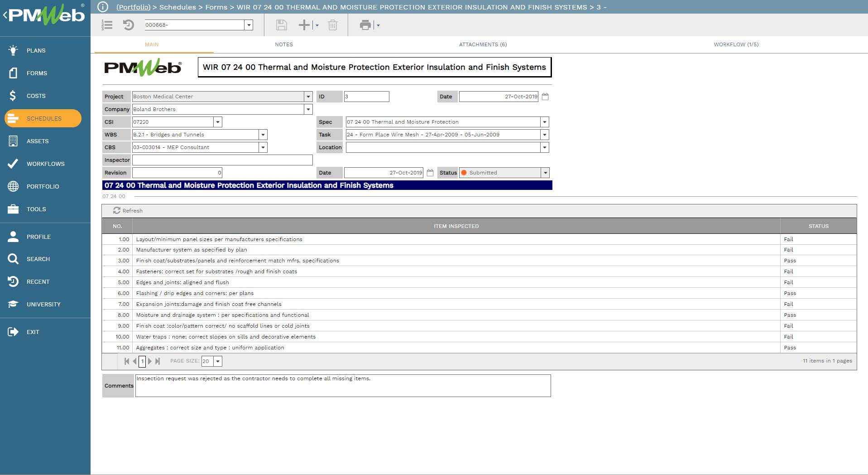Screen dimensions: 868x475
Task: Expand the WBS dropdown
Action: pos(263,135)
